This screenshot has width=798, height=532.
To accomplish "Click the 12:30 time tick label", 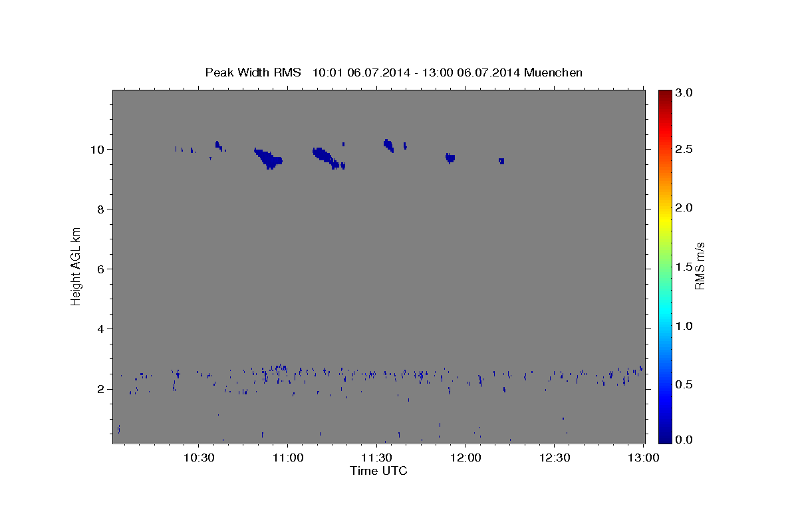I will 555,458.
